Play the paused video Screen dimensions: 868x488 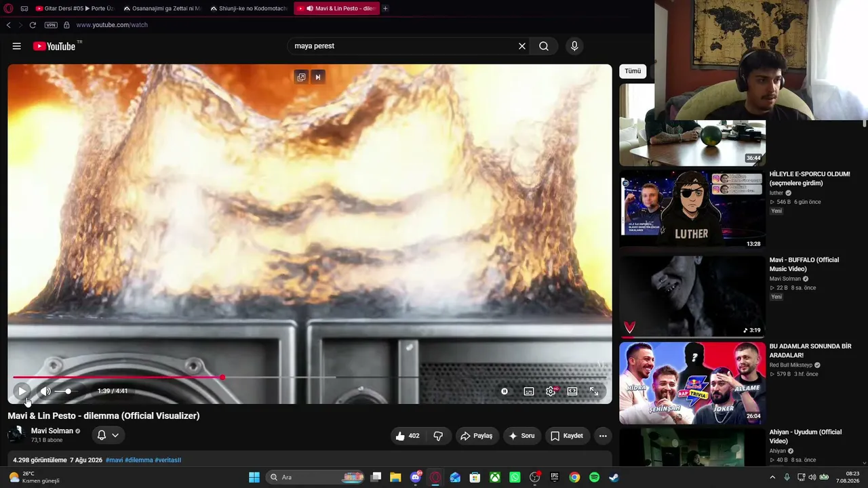[x=22, y=391]
